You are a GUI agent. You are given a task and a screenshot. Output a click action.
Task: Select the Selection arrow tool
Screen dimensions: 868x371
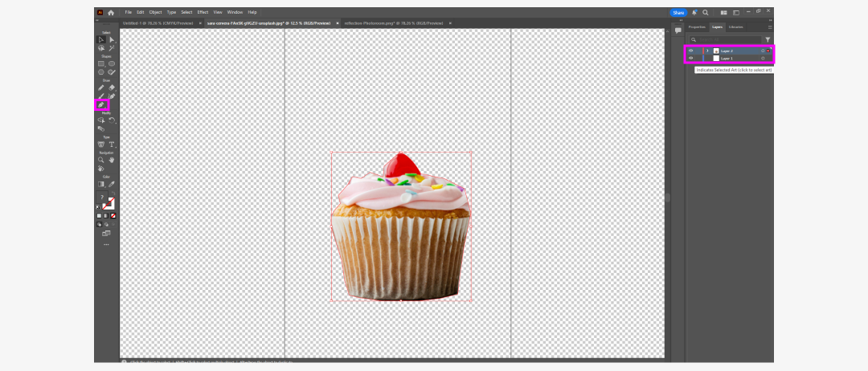point(101,39)
